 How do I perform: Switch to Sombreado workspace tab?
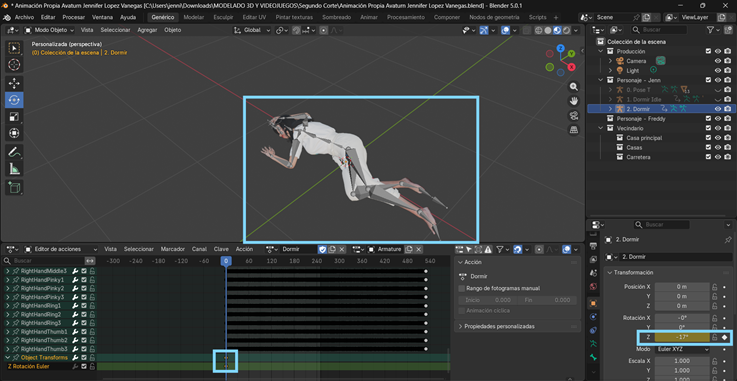tap(337, 17)
